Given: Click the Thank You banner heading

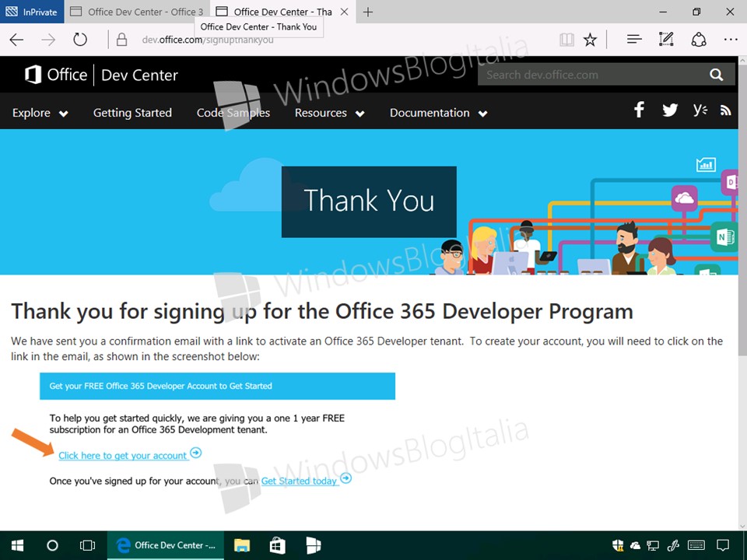Looking at the screenshot, I should [369, 201].
